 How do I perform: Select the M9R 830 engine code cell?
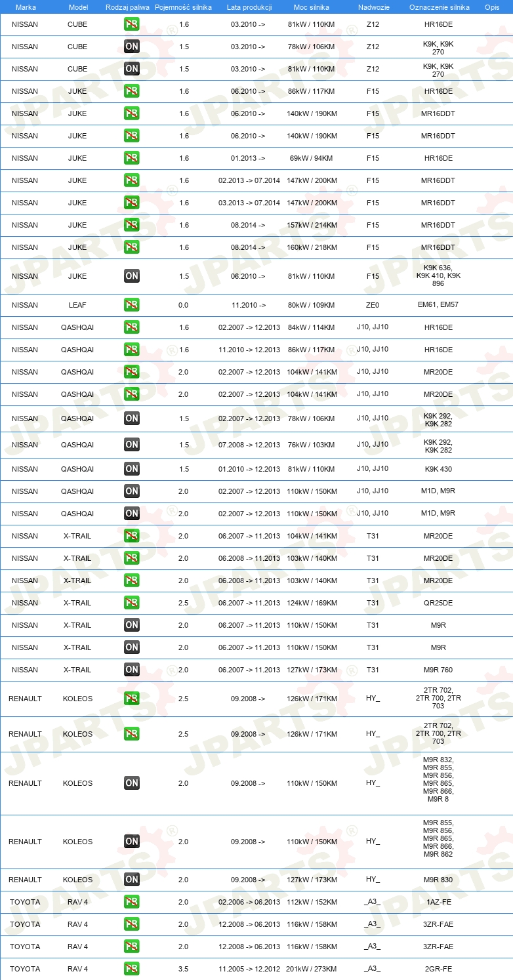(x=438, y=880)
